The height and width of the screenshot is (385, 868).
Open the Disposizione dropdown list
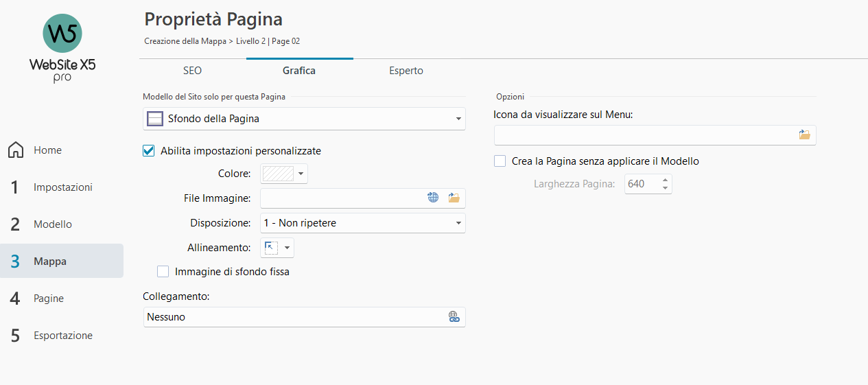pyautogui.click(x=458, y=223)
